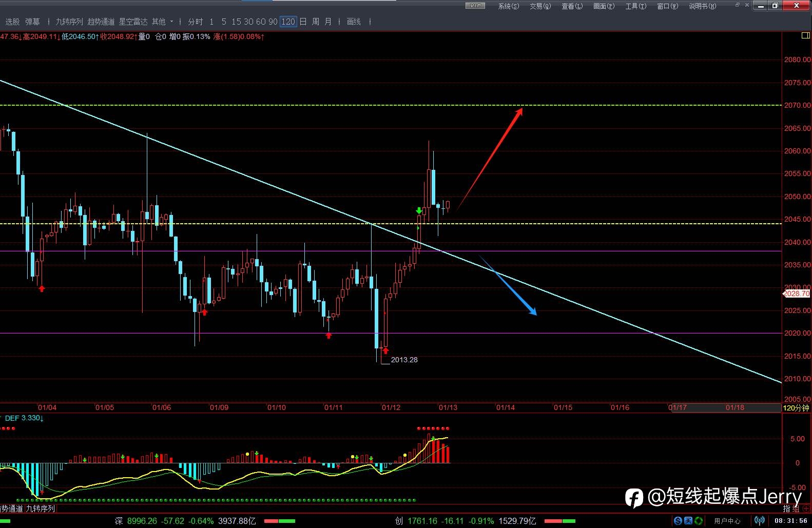The width and height of the screenshot is (812, 528).
Task: Click the DEF 3.330 indicator label
Action: pos(24,418)
